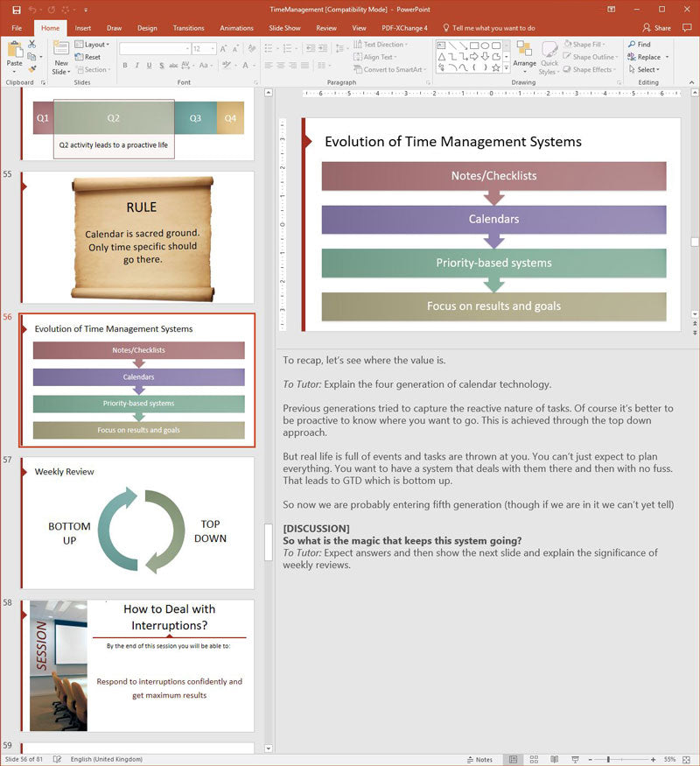The image size is (700, 766).
Task: Click the Save icon in Quick Access Toolbar
Action: (17, 10)
